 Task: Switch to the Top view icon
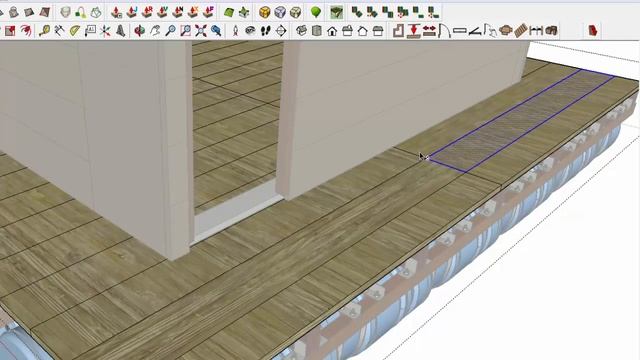317,31
